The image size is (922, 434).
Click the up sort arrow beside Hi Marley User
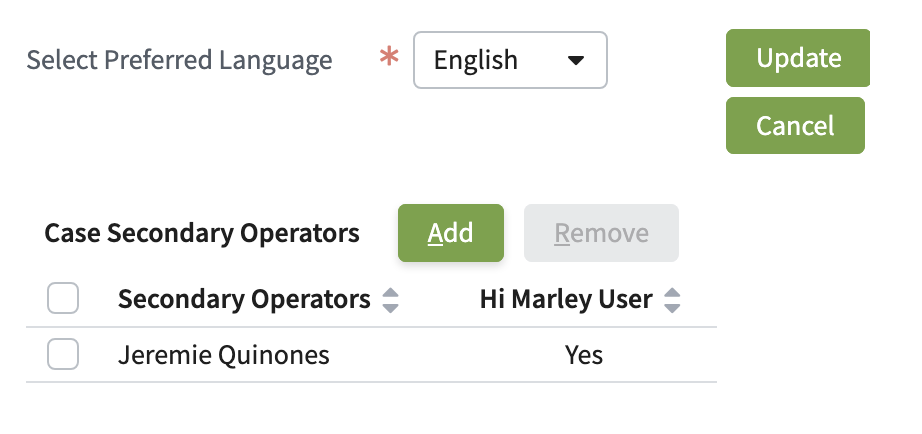coord(673,293)
